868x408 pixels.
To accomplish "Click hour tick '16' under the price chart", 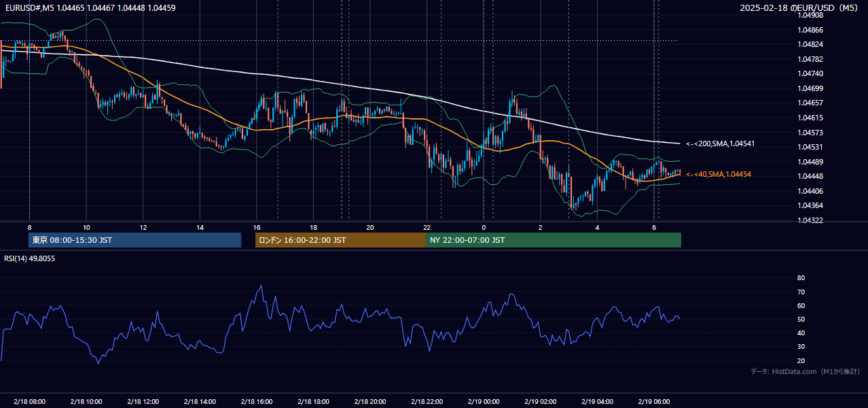I will click(257, 227).
